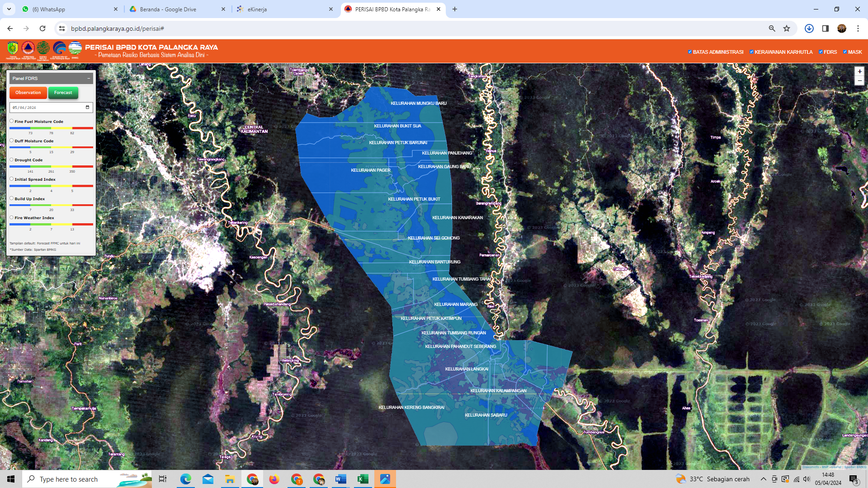868x488 pixels.
Task: Reload the current page
Action: coord(42,28)
